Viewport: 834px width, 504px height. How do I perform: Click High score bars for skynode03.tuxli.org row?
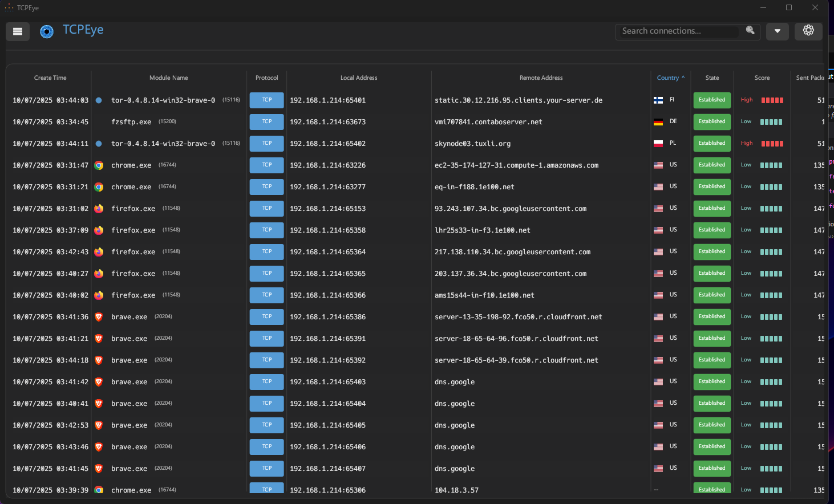click(x=772, y=144)
